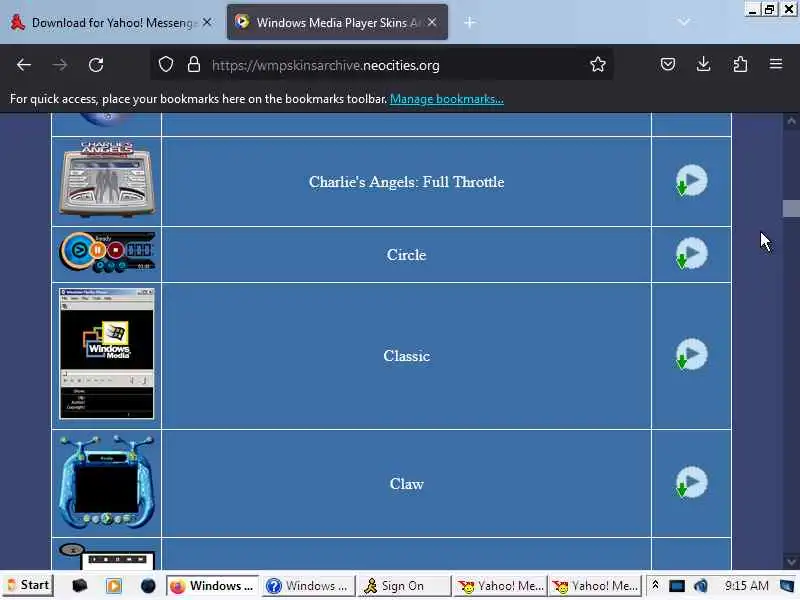Click the Circle skin name
The height and width of the screenshot is (600, 800).
point(407,255)
